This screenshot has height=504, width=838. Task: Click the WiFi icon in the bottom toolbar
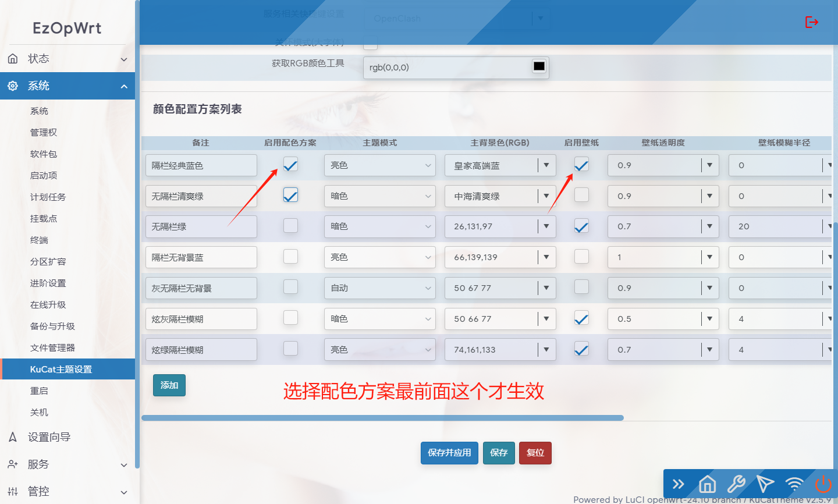click(794, 484)
